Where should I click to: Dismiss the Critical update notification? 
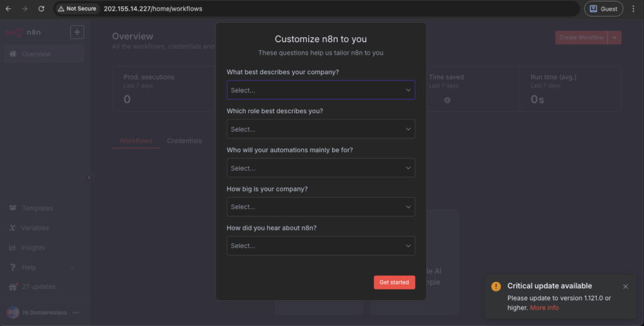coord(625,286)
